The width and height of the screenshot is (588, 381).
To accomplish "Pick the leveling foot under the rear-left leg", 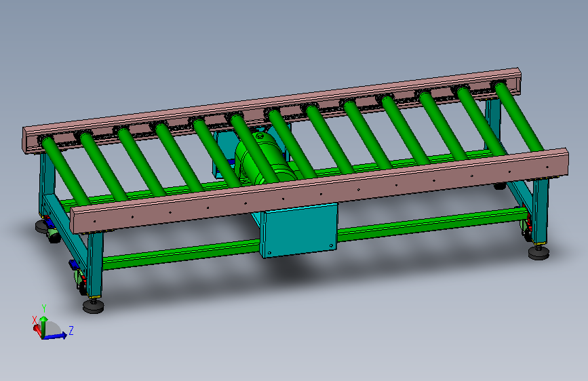I will click(x=41, y=226).
